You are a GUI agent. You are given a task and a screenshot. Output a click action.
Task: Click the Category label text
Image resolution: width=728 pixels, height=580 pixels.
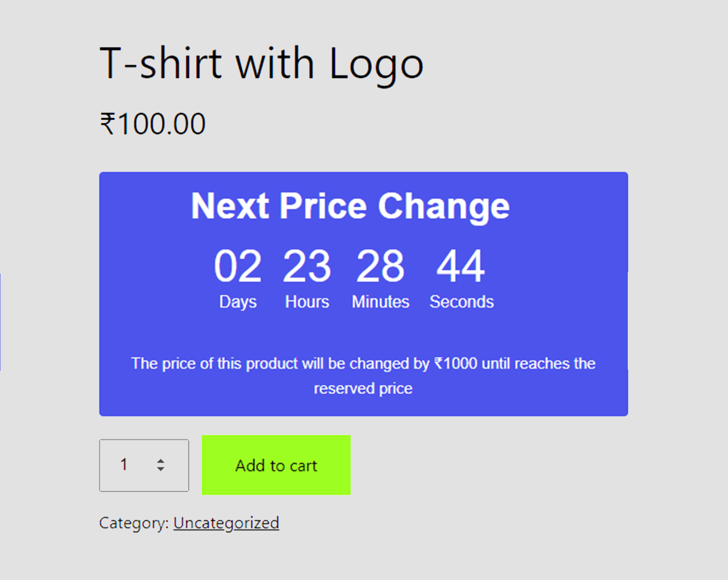[133, 523]
